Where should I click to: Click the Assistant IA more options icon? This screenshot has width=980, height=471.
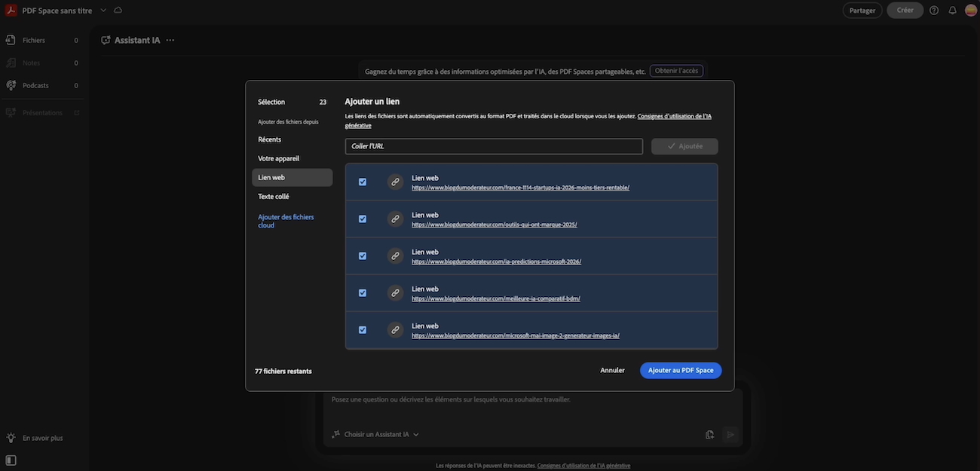tap(170, 41)
